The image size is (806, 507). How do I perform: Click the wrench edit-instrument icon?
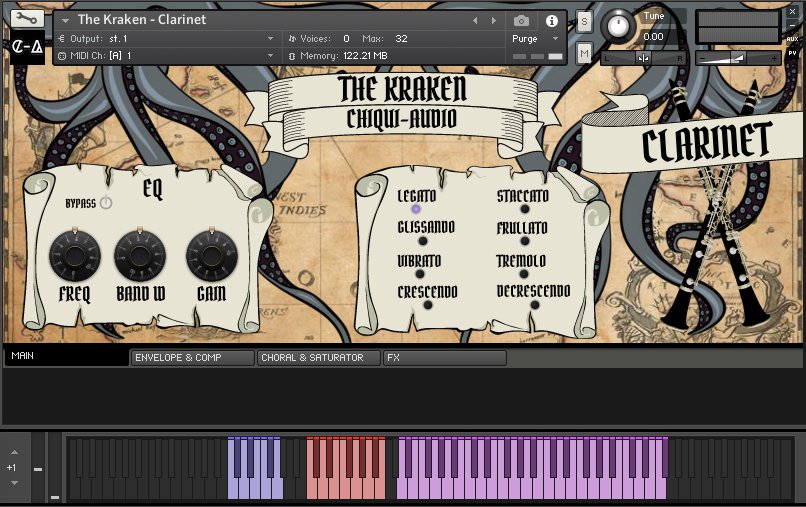26,18
